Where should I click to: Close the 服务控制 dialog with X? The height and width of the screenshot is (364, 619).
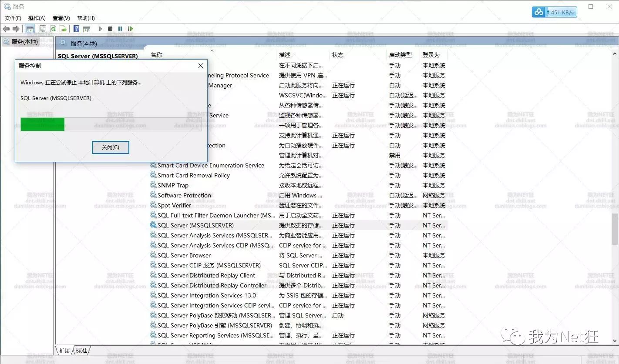click(x=201, y=66)
